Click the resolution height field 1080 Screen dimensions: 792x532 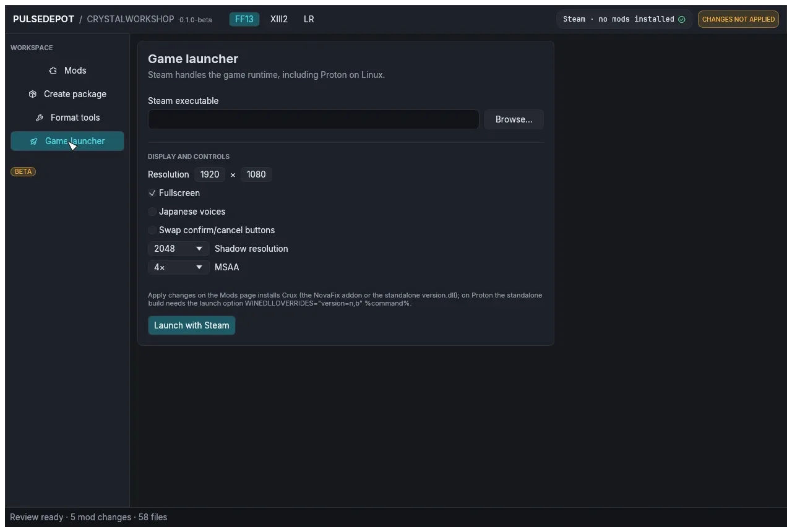[x=256, y=174]
